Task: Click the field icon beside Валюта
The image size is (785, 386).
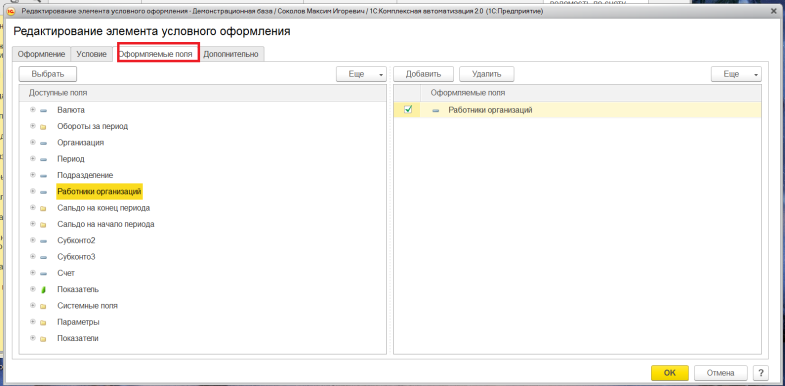Action: point(43,110)
